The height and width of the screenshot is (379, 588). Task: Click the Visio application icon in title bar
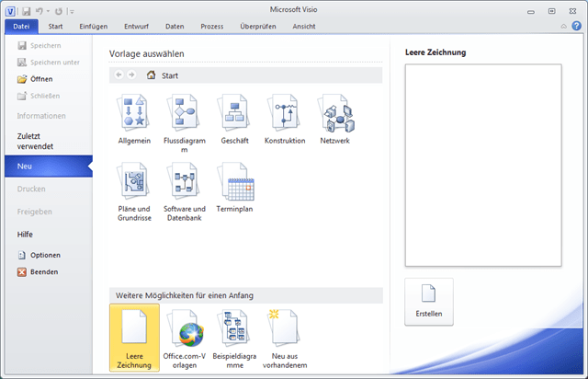(x=10, y=11)
